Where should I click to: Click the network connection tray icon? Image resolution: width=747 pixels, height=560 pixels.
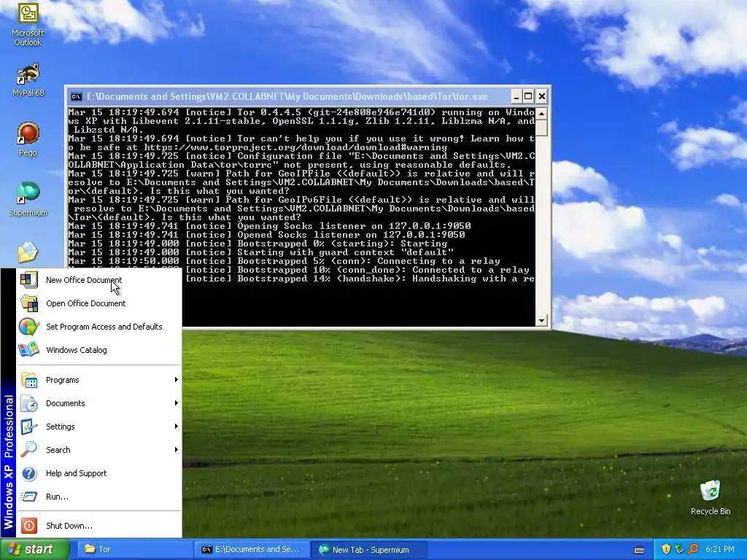(679, 549)
